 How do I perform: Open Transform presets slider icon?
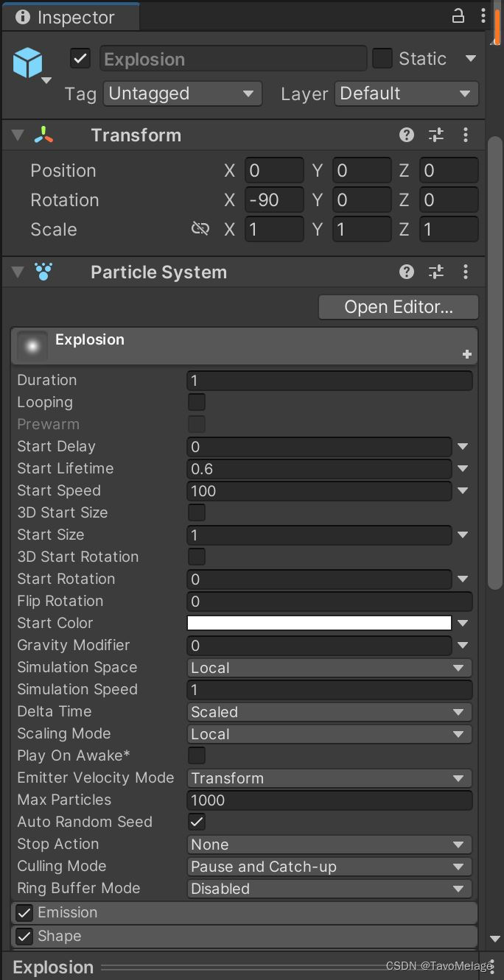pos(436,135)
